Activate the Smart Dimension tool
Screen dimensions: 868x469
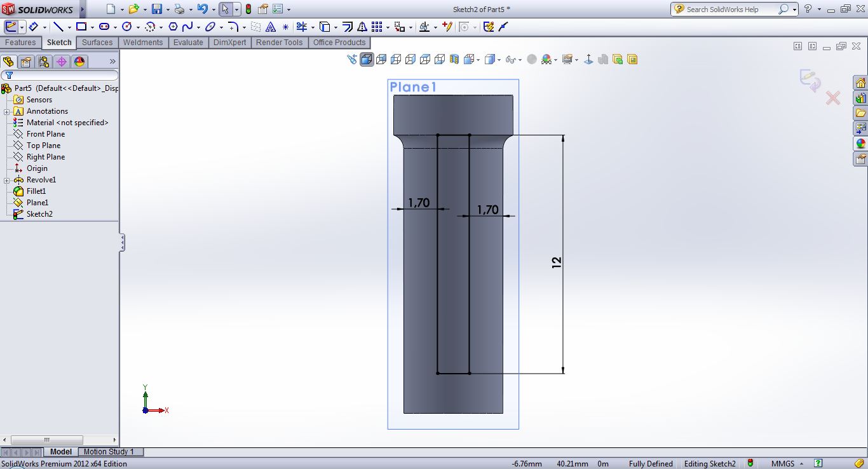(33, 27)
